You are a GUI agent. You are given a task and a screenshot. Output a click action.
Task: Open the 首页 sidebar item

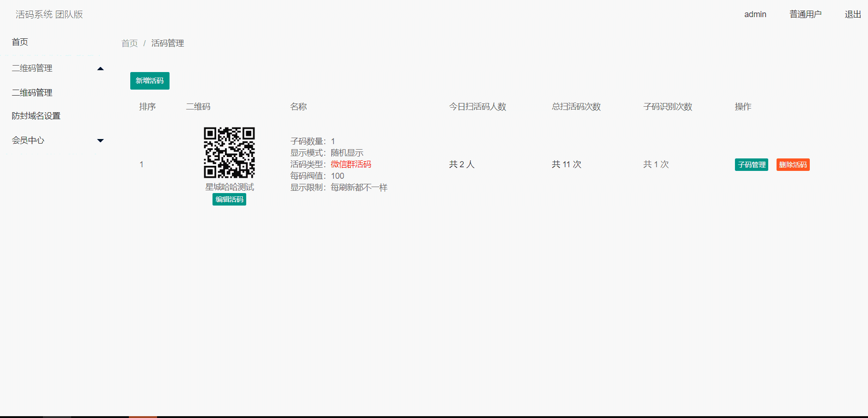tap(20, 42)
